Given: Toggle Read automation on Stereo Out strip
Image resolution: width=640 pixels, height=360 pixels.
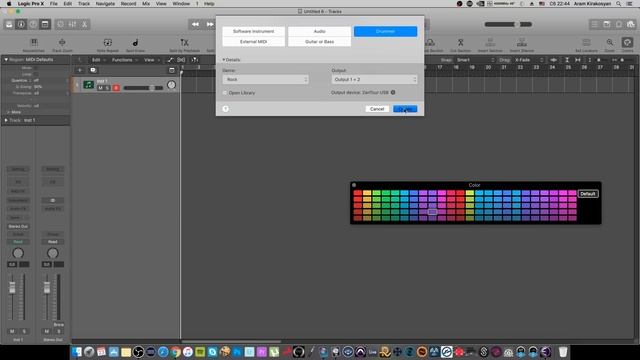Looking at the screenshot, I should (x=53, y=242).
